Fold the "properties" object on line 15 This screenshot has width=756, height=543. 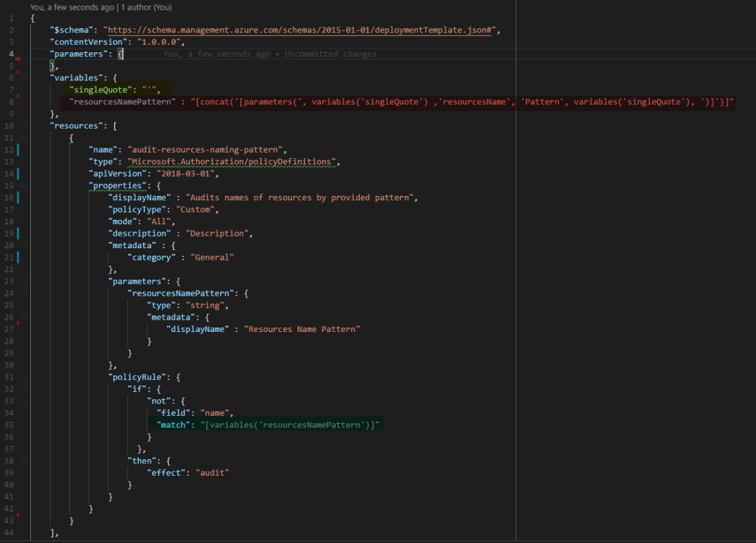23,186
